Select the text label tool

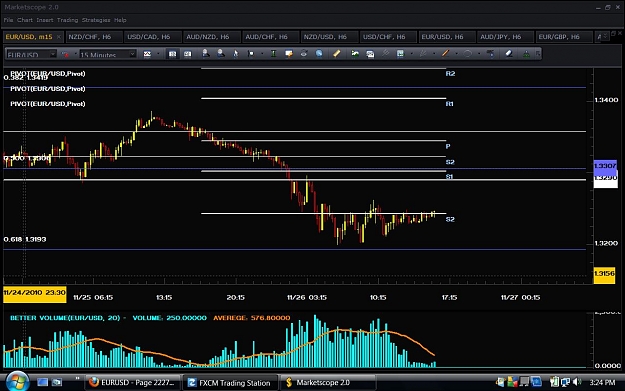[491, 53]
